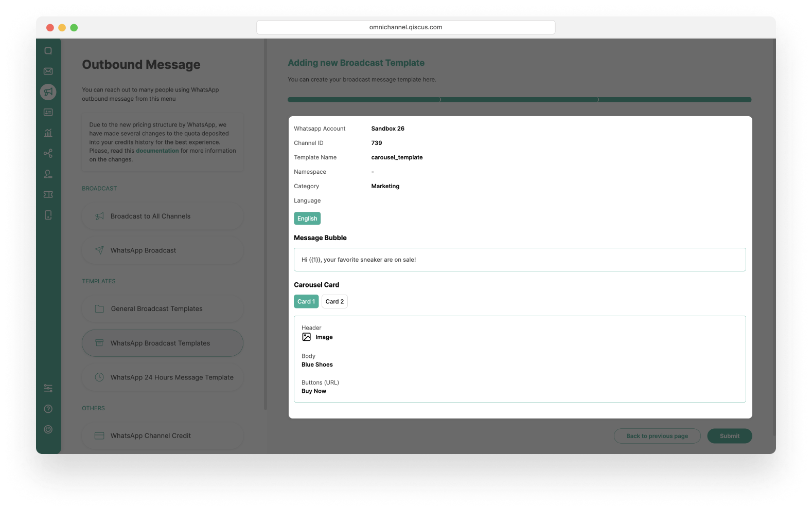
Task: Click the yellow minimize window button
Action: 62,28
